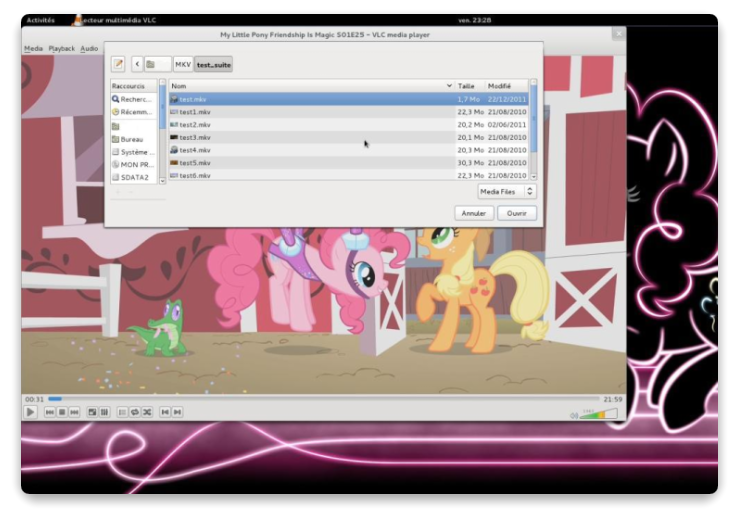
Task: Adjust the VLC volume slider
Action: click(x=599, y=414)
